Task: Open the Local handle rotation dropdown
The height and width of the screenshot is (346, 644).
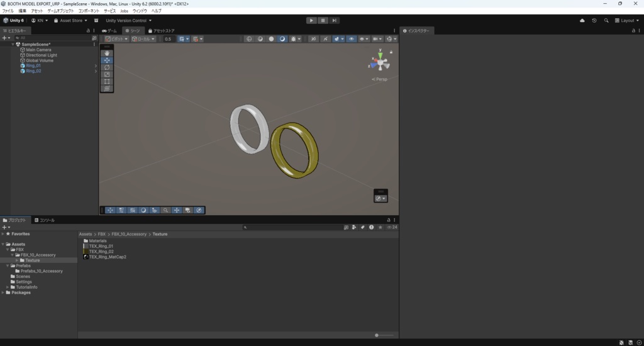Action: [143, 39]
